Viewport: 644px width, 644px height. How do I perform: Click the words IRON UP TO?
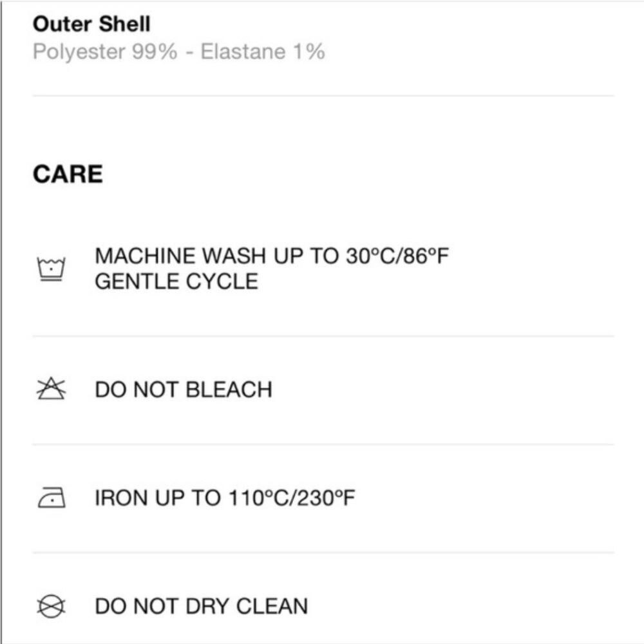point(158,498)
